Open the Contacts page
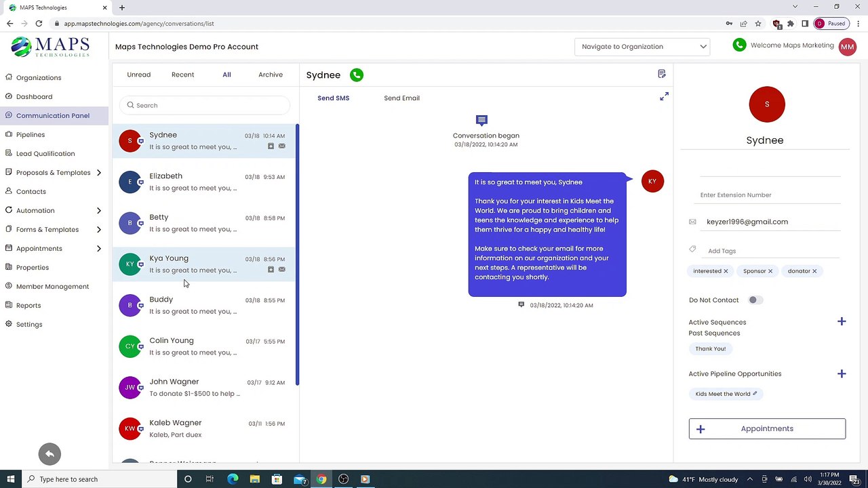 pos(31,192)
